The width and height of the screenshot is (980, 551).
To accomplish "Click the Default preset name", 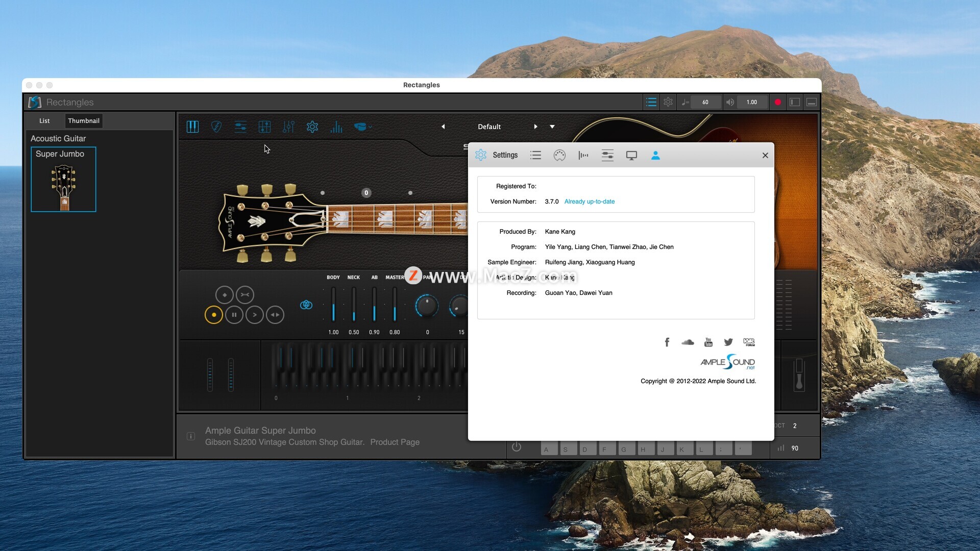I will point(489,127).
